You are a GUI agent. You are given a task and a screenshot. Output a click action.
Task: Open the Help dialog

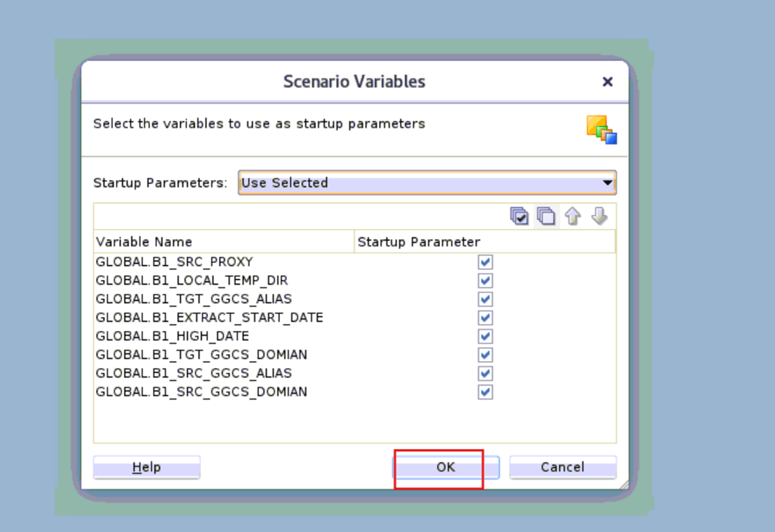click(146, 467)
